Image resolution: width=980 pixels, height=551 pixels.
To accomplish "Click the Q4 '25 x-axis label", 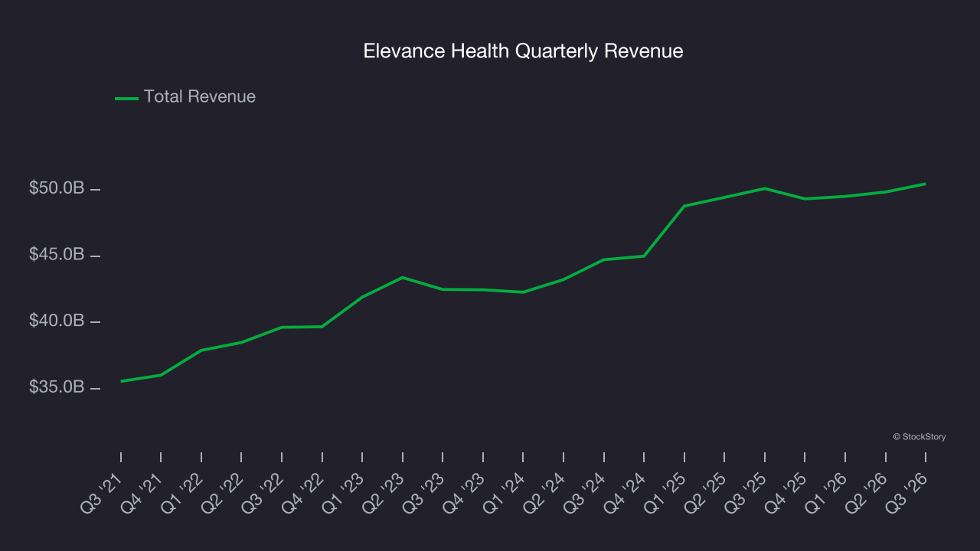I will (787, 492).
